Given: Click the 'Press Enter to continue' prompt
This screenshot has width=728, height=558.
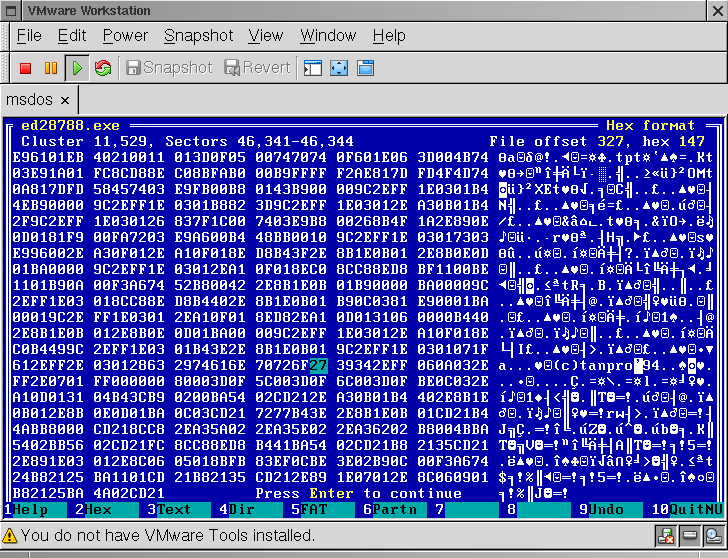Looking at the screenshot, I should (x=358, y=493).
